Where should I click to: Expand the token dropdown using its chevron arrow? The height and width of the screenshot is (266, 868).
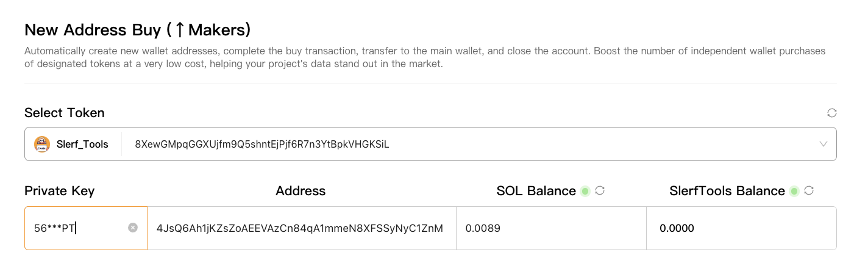824,145
